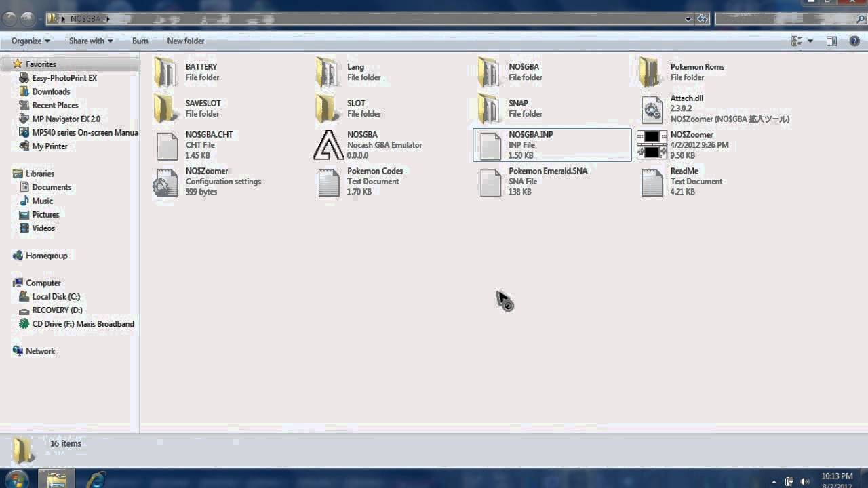Click the New folder button
868x488 pixels.
pyautogui.click(x=186, y=41)
